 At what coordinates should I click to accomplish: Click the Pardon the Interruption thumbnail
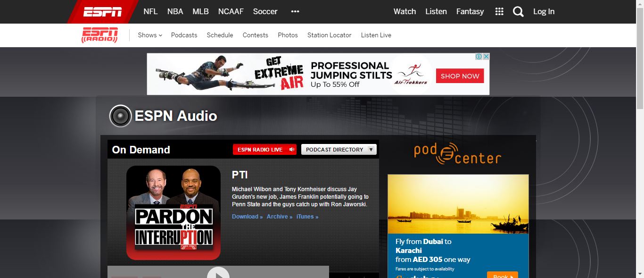tap(173, 213)
